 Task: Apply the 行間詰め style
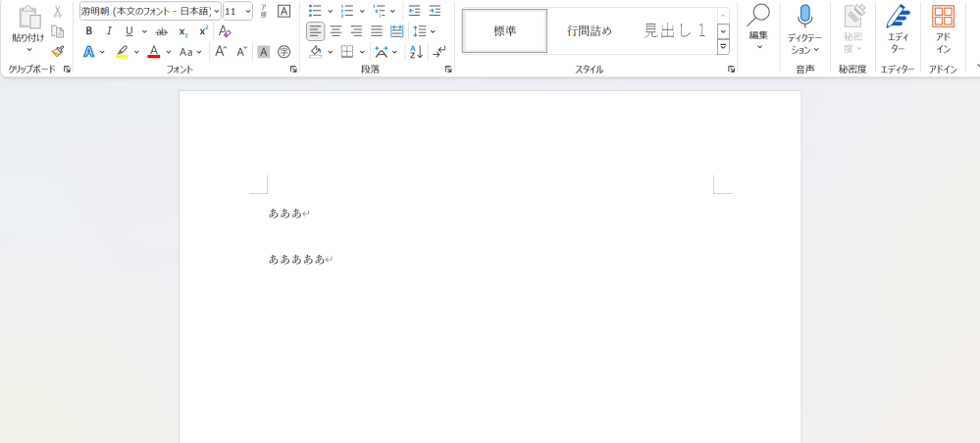tap(589, 31)
